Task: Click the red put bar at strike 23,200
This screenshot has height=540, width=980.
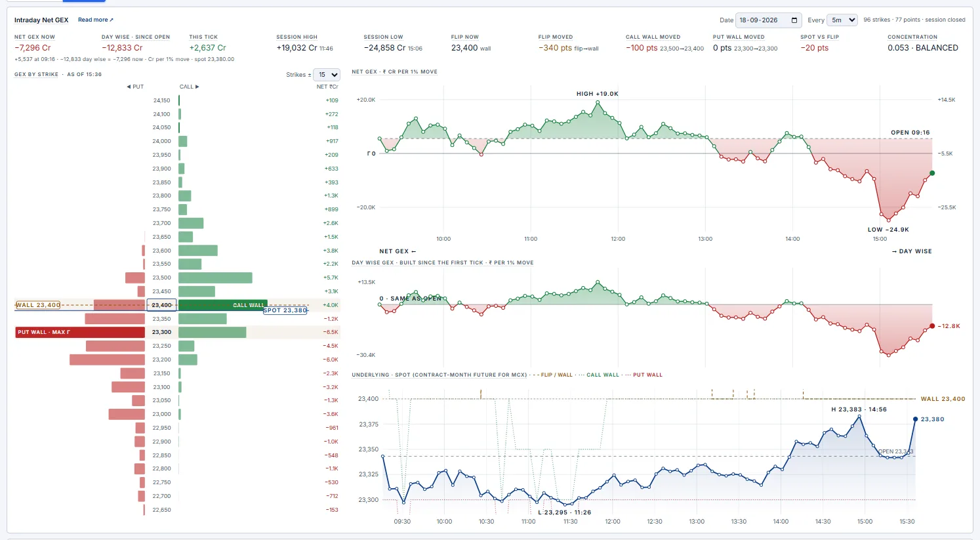Action: click(x=108, y=360)
